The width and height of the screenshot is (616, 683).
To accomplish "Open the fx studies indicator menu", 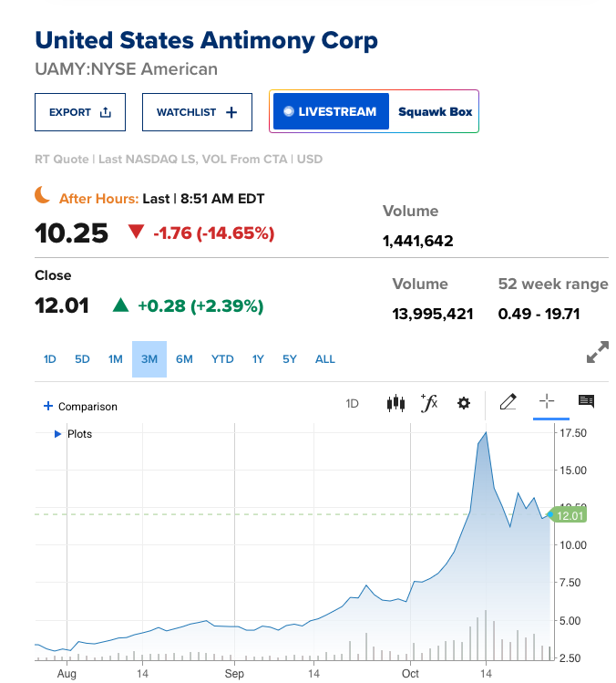I will pyautogui.click(x=429, y=403).
